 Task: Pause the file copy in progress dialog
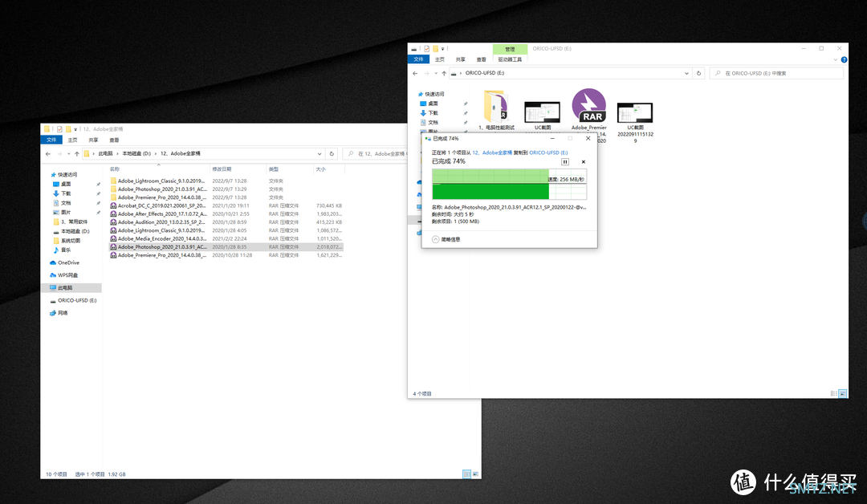[564, 162]
